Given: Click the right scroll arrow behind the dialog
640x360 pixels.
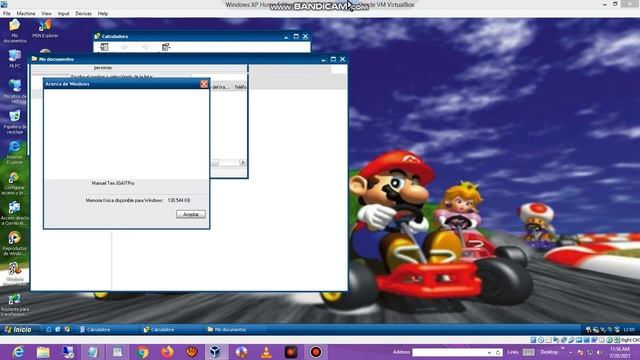Looking at the screenshot, I should 242,163.
